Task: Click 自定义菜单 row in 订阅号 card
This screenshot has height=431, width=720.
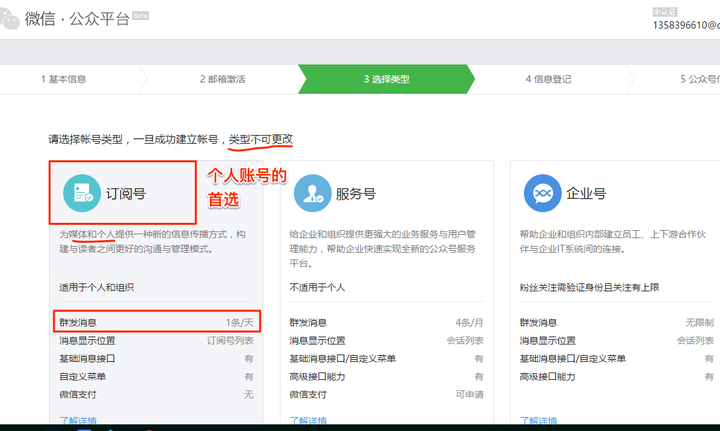Action: pyautogui.click(x=157, y=376)
